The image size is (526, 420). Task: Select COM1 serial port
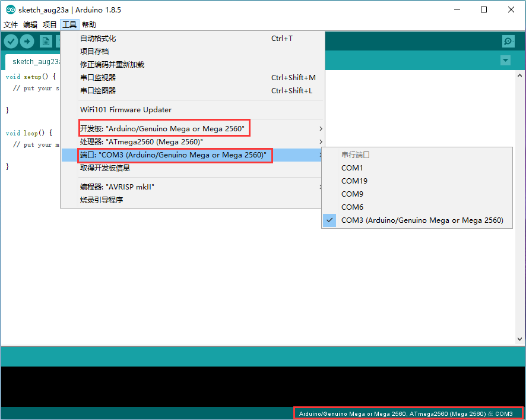[417, 168]
